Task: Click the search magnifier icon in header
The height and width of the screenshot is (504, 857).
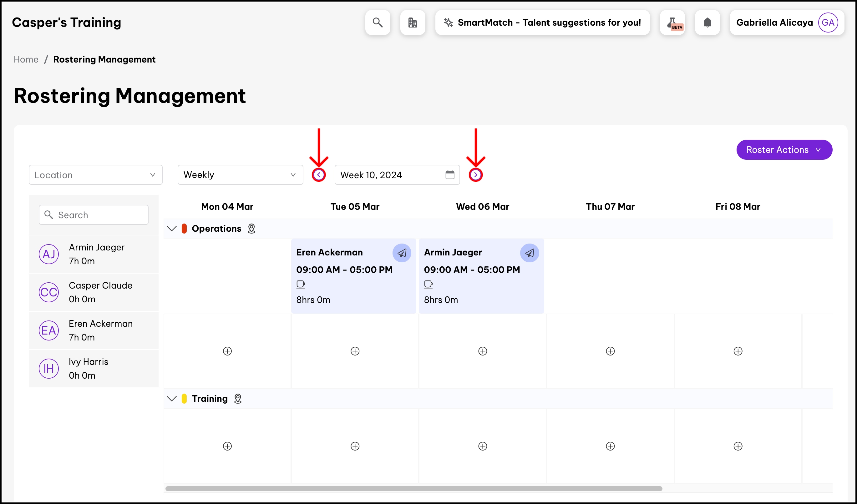Action: pyautogui.click(x=378, y=23)
